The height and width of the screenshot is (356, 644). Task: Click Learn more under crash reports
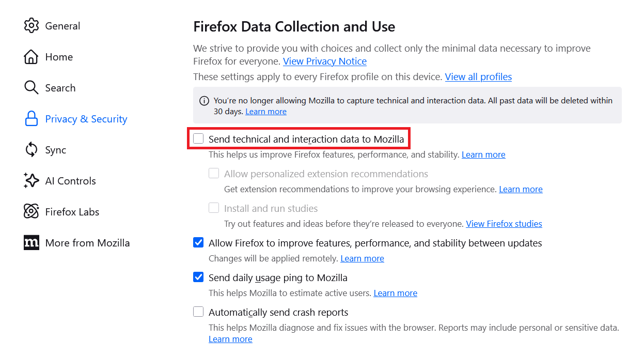[230, 339]
